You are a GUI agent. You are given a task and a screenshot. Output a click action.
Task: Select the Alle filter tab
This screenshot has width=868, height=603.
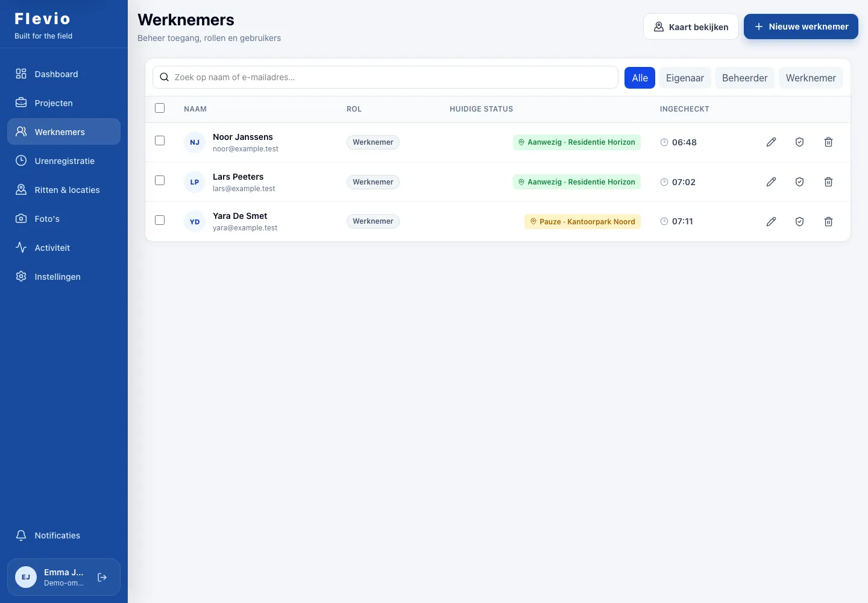coord(640,78)
